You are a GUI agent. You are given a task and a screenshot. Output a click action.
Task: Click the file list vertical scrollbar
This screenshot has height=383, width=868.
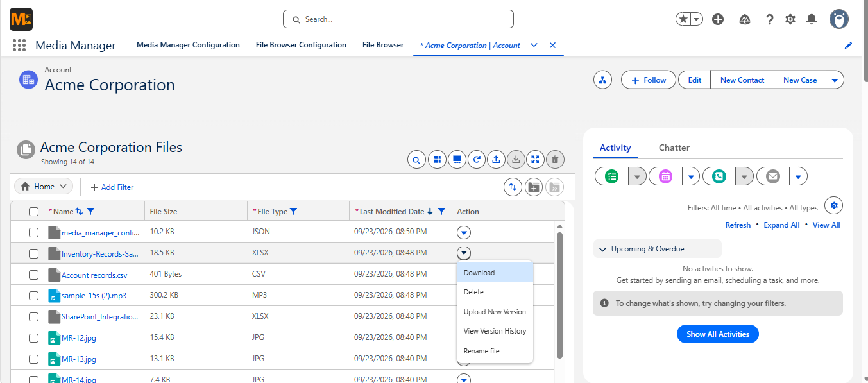560,295
